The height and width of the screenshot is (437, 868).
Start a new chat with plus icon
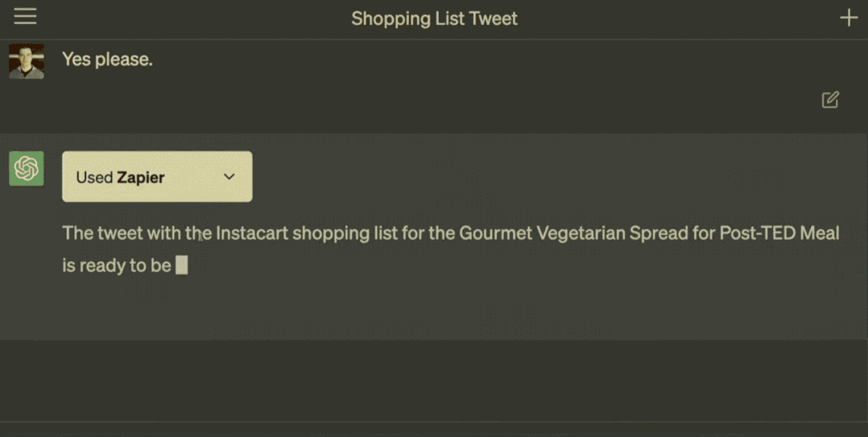point(849,18)
